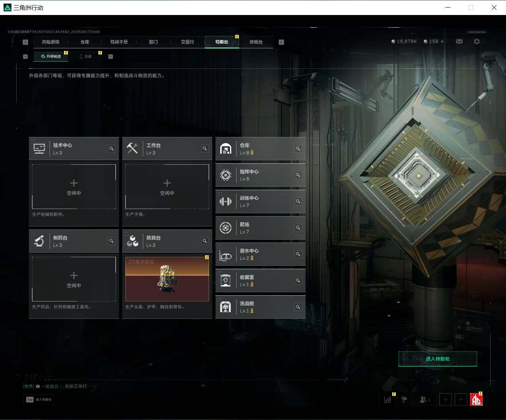Add currency with the plus next to 158
The width and height of the screenshot is (506, 420).
tap(442, 41)
